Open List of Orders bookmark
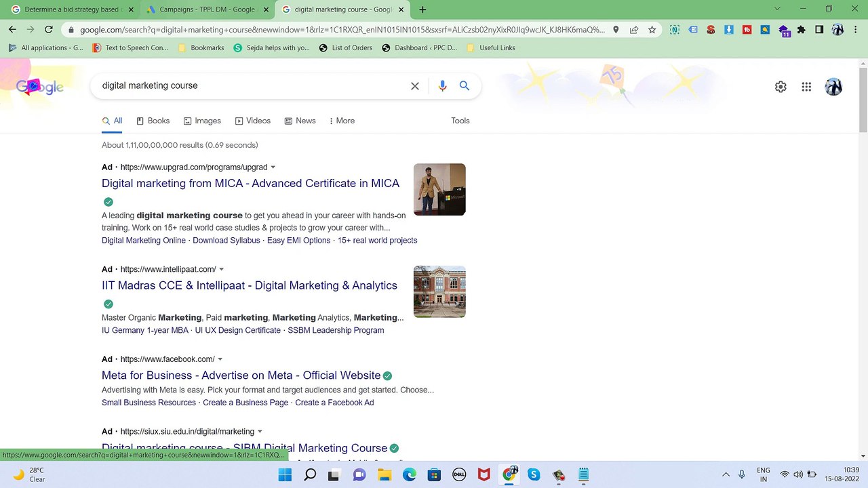Screen dimensions: 868x488 point(345,48)
